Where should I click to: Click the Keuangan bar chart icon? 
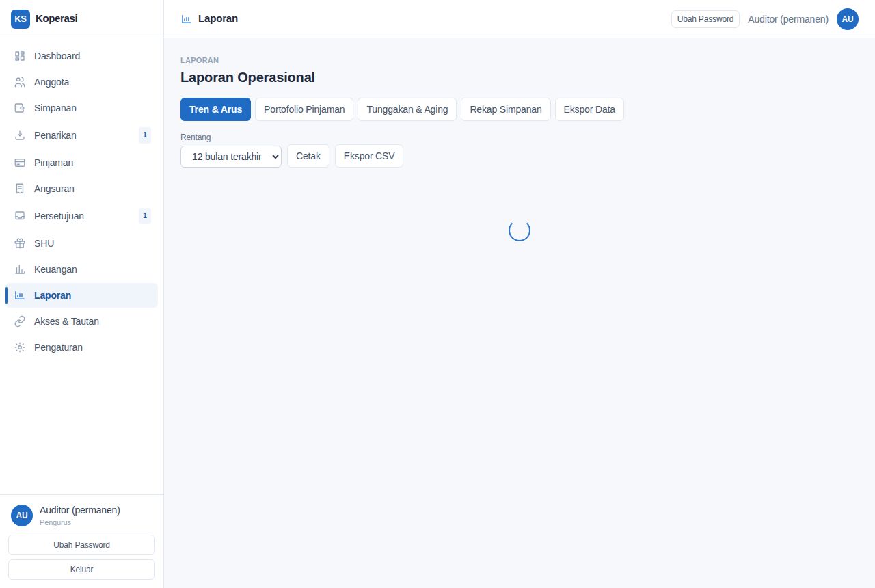20,269
